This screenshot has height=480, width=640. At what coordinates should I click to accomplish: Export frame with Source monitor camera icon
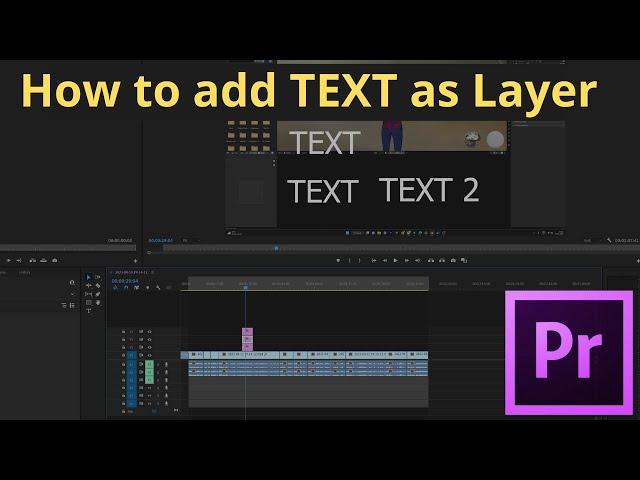click(x=55, y=260)
